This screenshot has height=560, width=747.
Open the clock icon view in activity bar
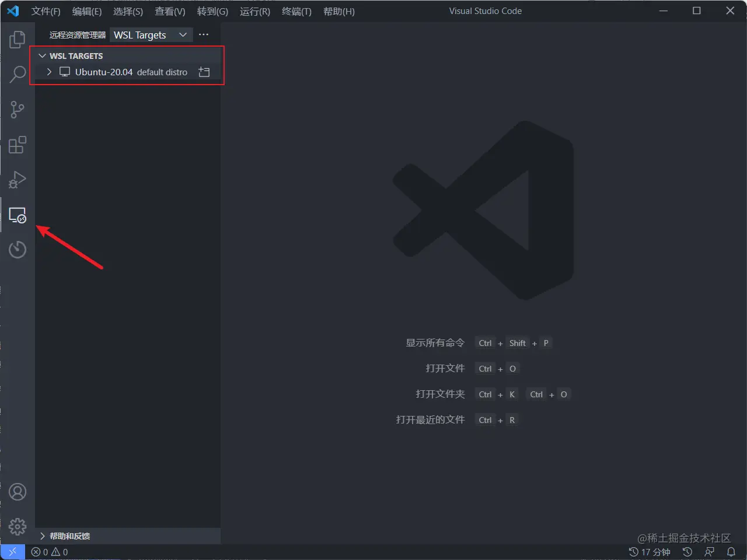pyautogui.click(x=18, y=250)
